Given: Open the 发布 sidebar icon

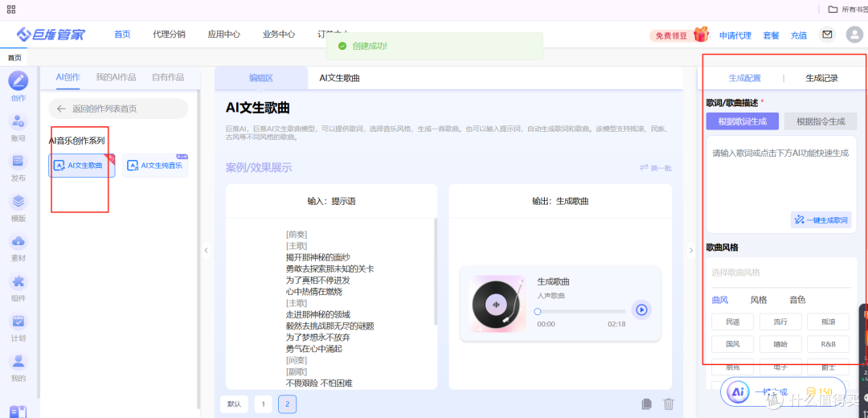Looking at the screenshot, I should click(x=18, y=161).
